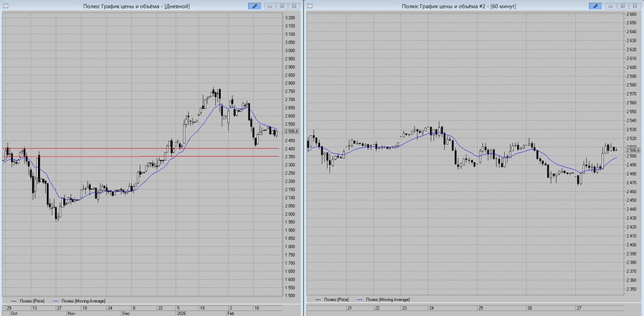The height and width of the screenshot is (316, 644).
Task: Click price axis label 1 500 in Дневной chart
Action: click(x=290, y=295)
